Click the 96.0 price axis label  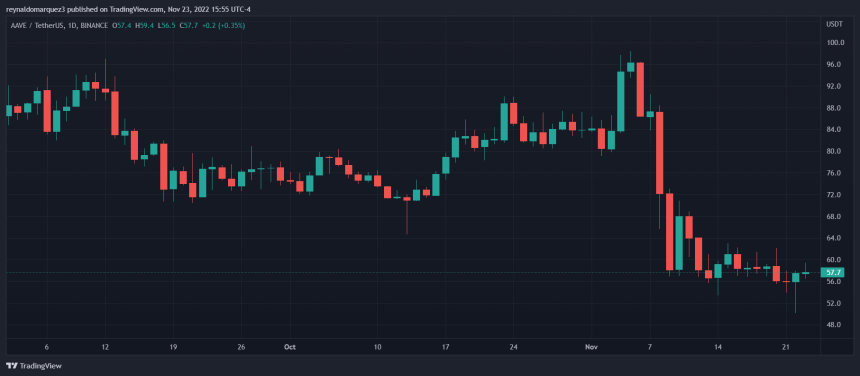834,65
